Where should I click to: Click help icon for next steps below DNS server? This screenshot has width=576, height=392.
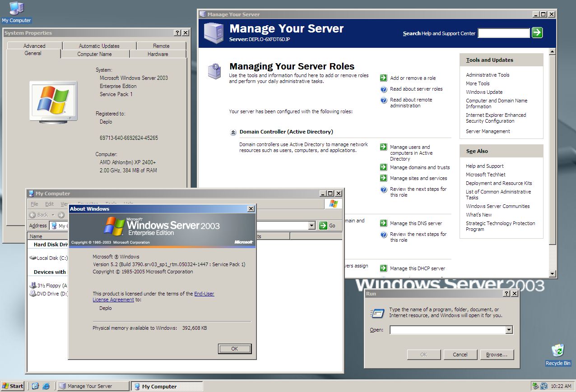(x=384, y=235)
